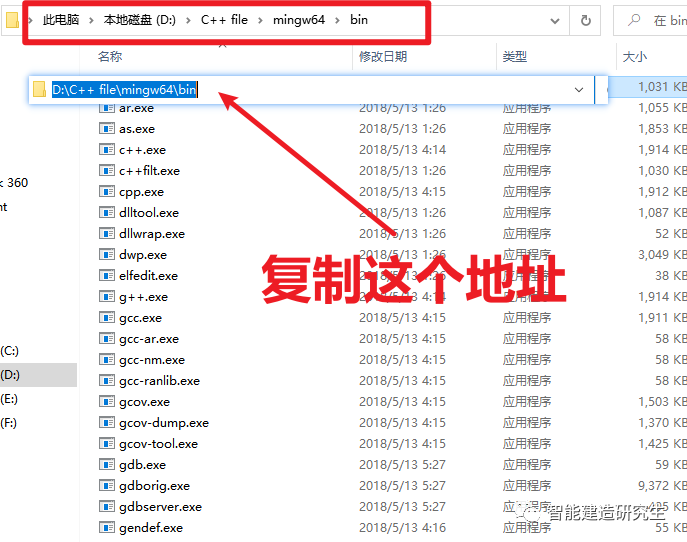This screenshot has width=687, height=542.
Task: Click the elfedit.exe file icon
Action: 106,276
